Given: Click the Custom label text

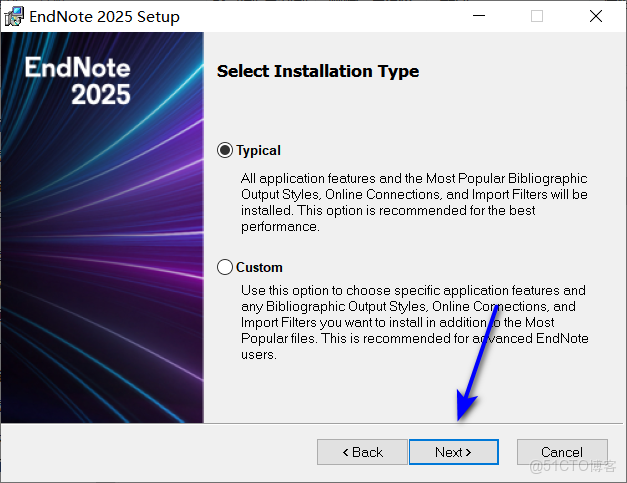Looking at the screenshot, I should pos(259,267).
